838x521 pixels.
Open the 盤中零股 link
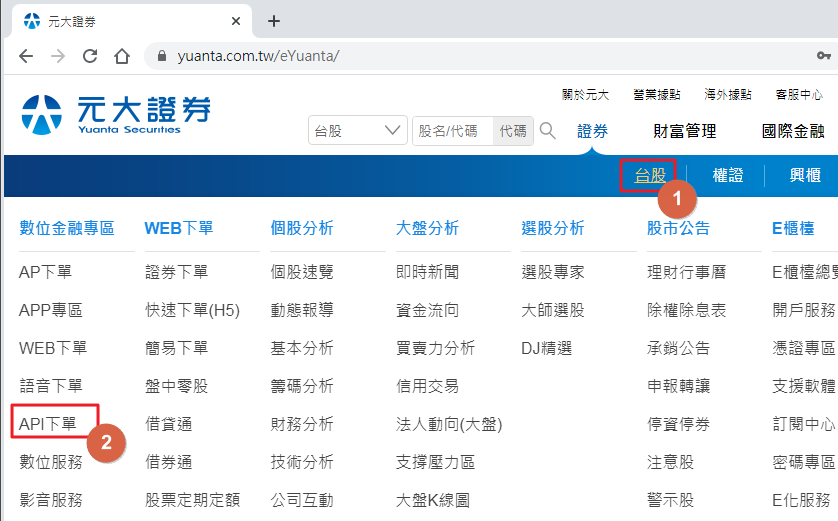point(176,386)
